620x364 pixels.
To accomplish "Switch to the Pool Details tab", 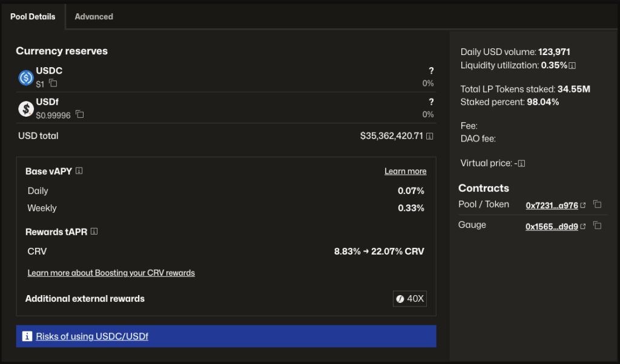I will coord(33,16).
